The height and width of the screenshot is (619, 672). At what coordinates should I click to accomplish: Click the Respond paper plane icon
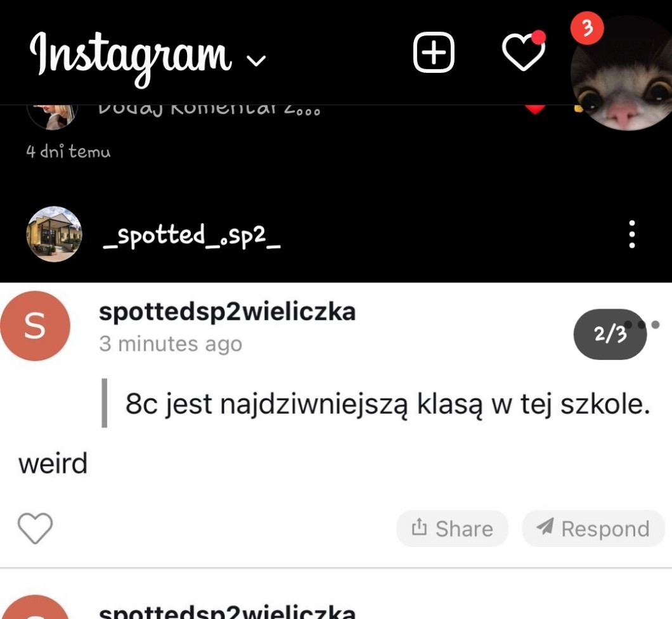pyautogui.click(x=545, y=526)
